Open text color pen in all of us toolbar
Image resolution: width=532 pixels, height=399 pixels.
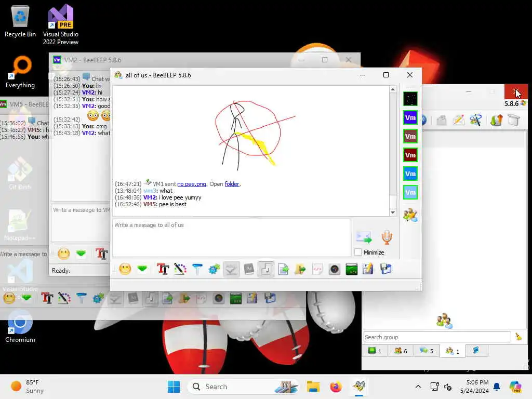coord(180,270)
